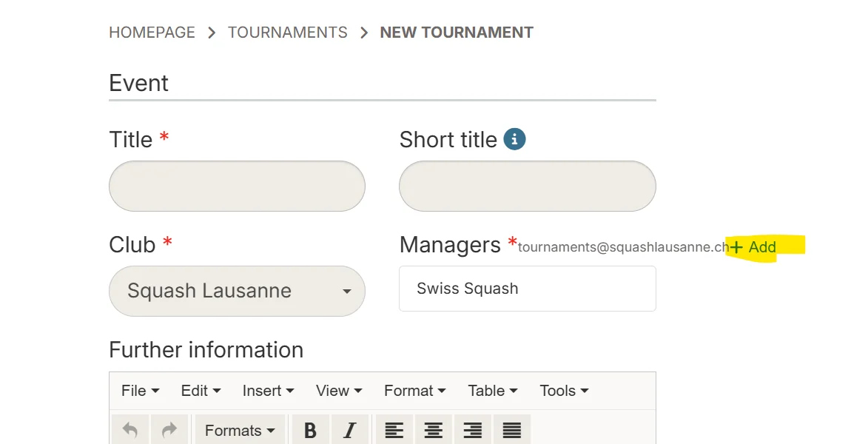Click the Short title info icon
The height and width of the screenshot is (444, 868).
pos(514,140)
